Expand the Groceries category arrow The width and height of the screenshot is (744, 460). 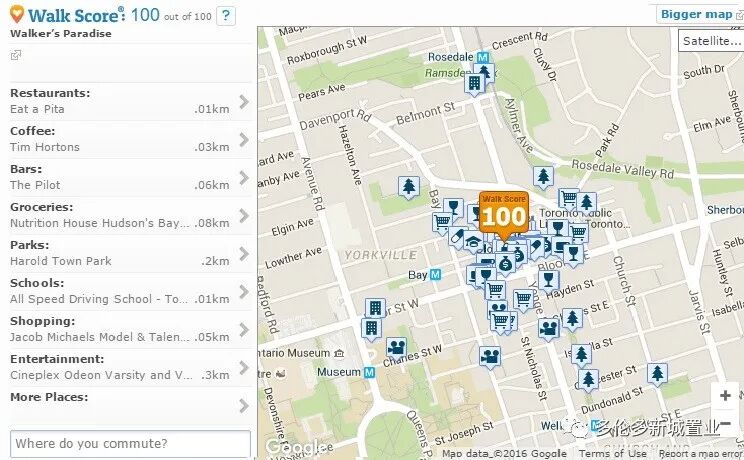pos(244,216)
